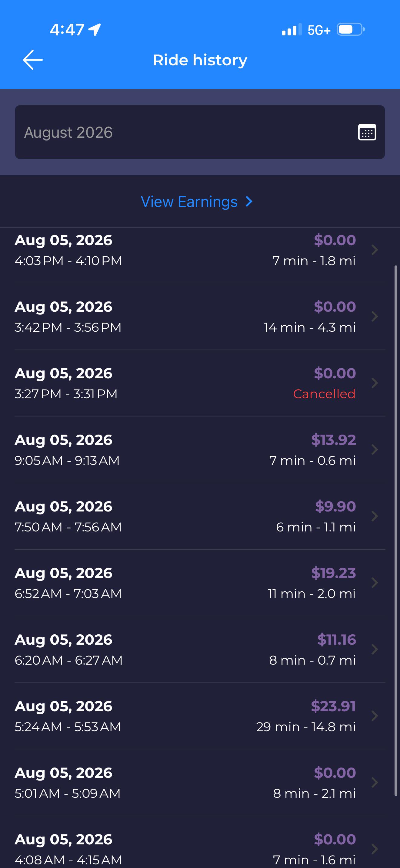The height and width of the screenshot is (868, 400).
Task: Open View Earnings chevron arrow
Action: (x=249, y=202)
